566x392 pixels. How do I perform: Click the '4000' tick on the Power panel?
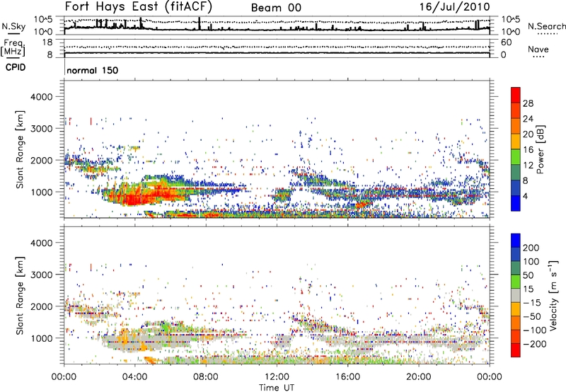42,97
